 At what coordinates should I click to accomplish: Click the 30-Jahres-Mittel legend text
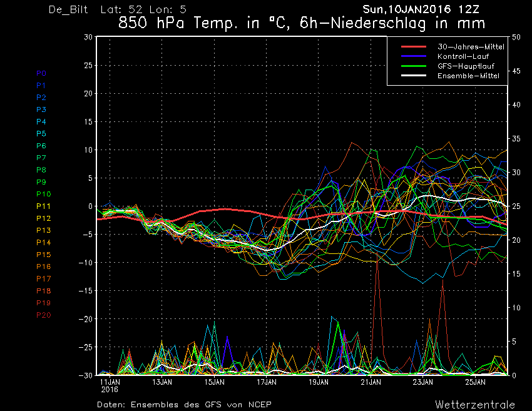tap(471, 47)
